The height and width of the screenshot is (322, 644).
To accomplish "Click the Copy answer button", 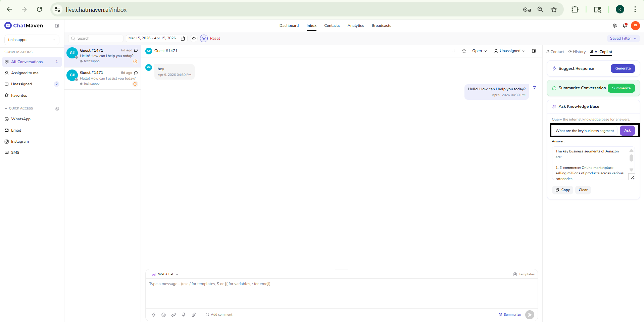I will pos(562,190).
